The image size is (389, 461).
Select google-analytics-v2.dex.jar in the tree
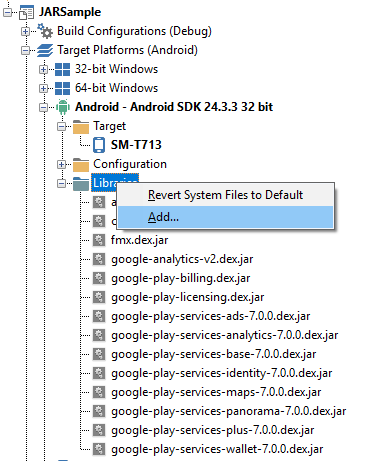pyautogui.click(x=182, y=259)
